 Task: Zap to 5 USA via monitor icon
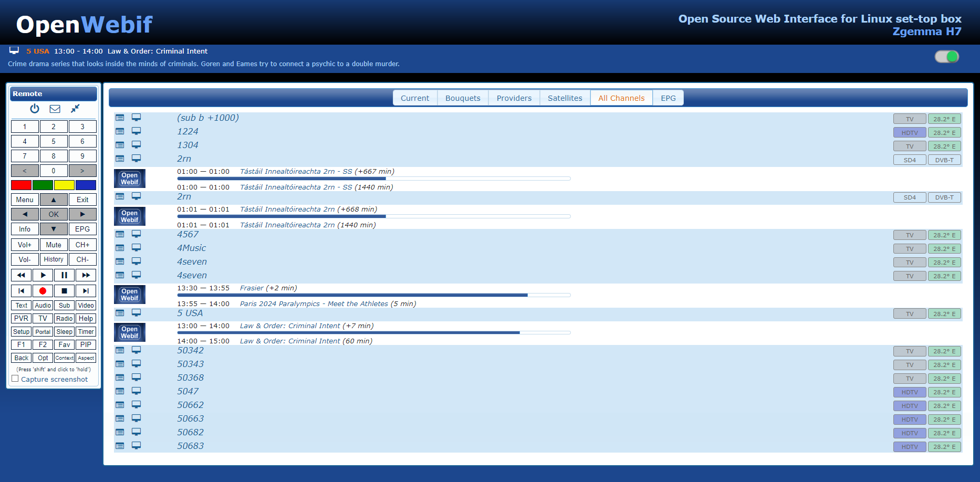[x=136, y=313]
